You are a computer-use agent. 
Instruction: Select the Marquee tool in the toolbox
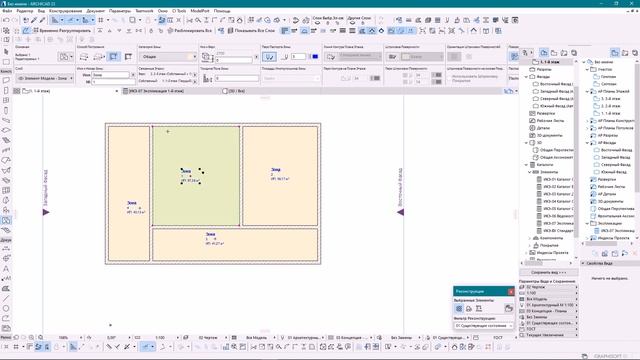click(x=6, y=62)
